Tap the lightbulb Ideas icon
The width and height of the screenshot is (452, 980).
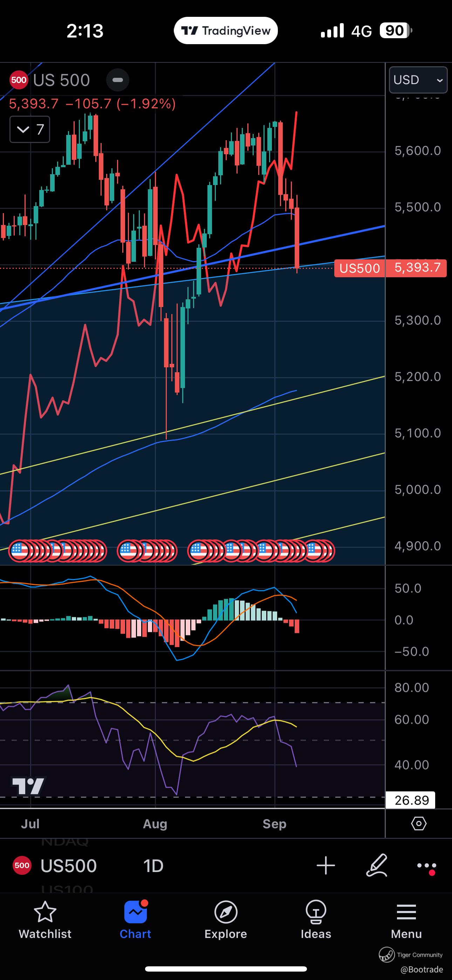point(316,912)
